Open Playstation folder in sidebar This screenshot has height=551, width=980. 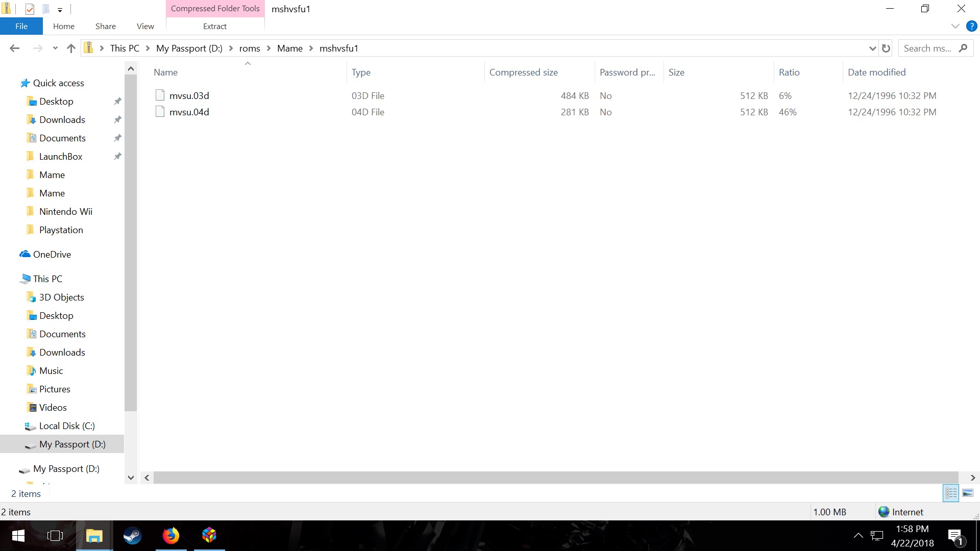pos(61,230)
